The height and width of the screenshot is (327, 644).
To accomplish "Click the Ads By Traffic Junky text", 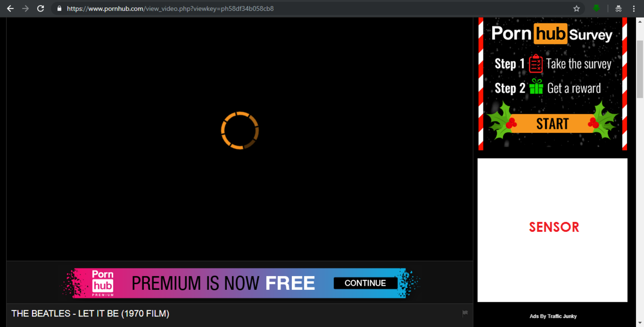I will (x=553, y=316).
